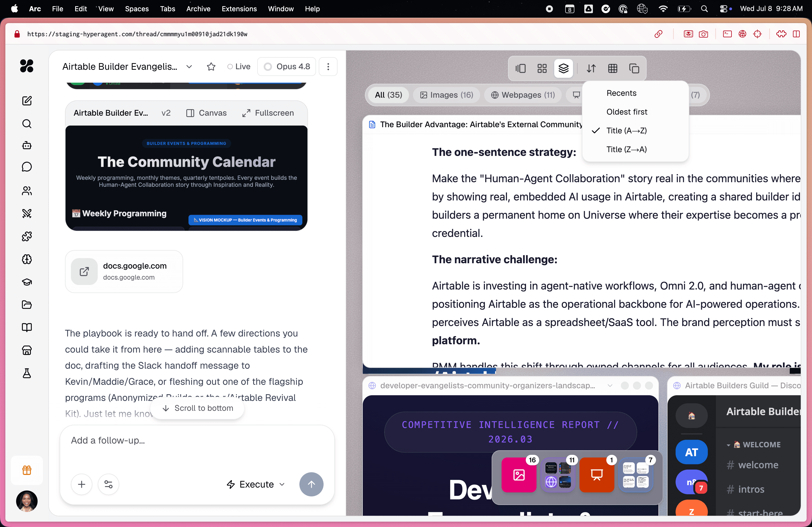Open macOS Spotlight search in menu bar
This screenshot has height=527, width=812.
pos(704,9)
